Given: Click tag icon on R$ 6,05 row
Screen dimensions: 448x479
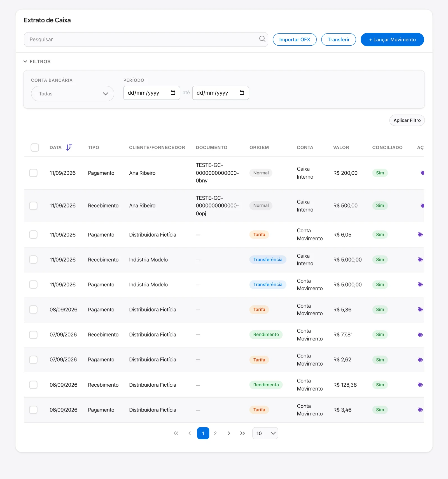Looking at the screenshot, I should [420, 235].
